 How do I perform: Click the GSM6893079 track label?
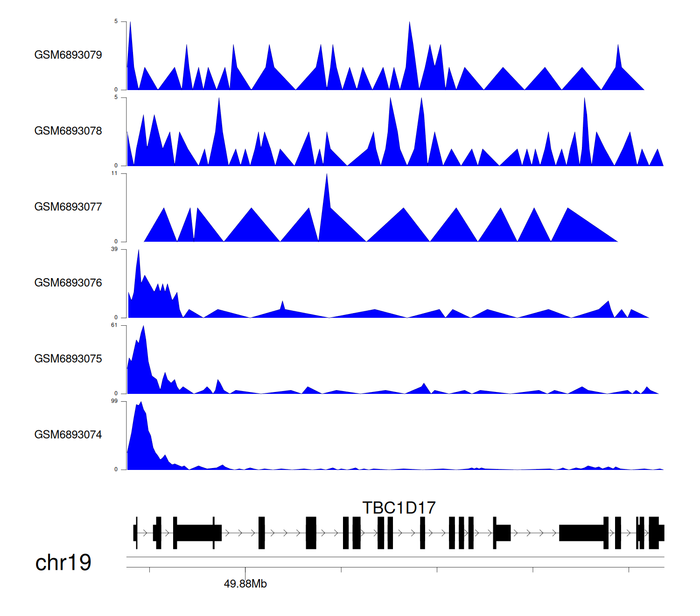(x=68, y=55)
